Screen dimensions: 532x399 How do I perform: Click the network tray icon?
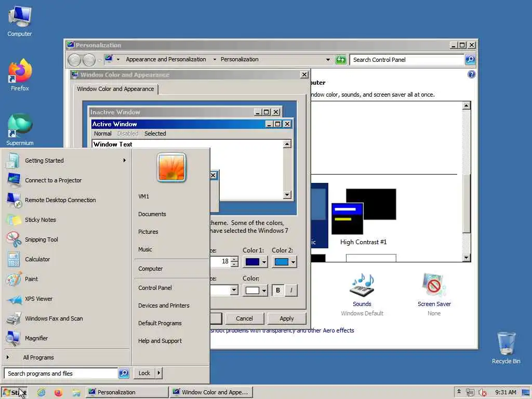pyautogui.click(x=470, y=393)
